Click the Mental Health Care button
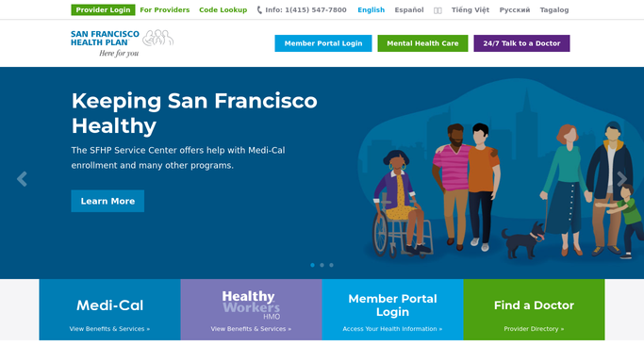Viewport: 644px width, 362px height. [x=422, y=43]
